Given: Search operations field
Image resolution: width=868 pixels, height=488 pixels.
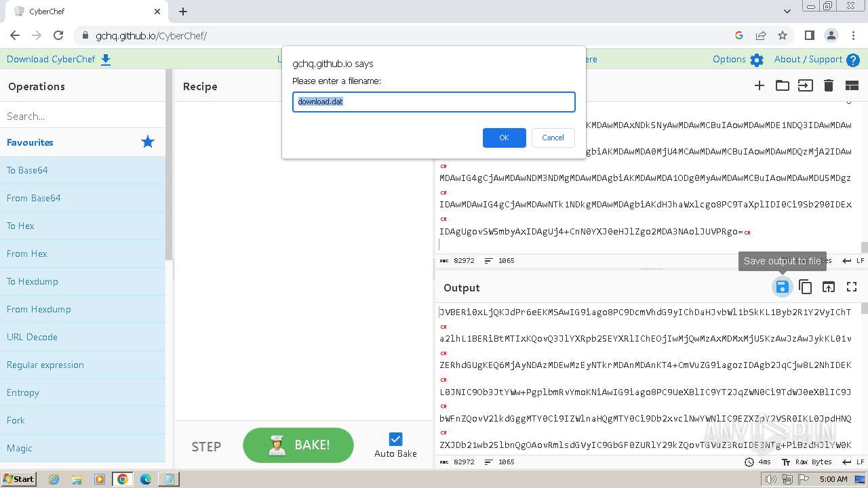Looking at the screenshot, I should 83,116.
